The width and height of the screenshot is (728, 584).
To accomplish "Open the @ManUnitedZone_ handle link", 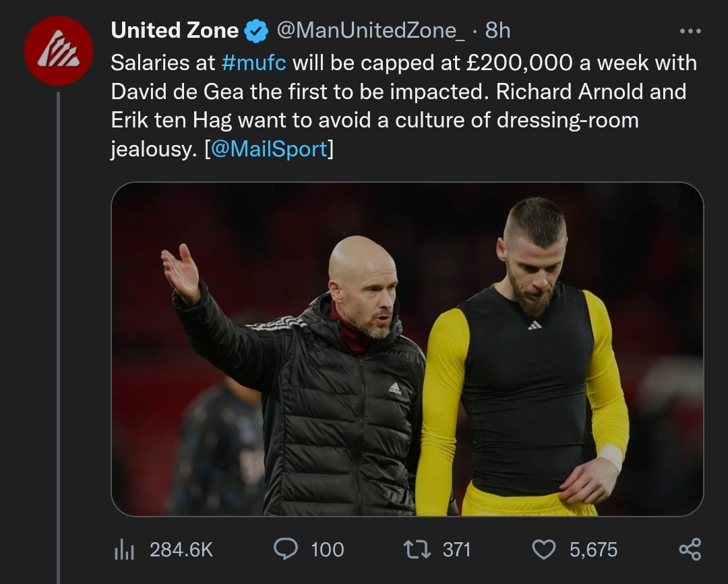I will 370,30.
